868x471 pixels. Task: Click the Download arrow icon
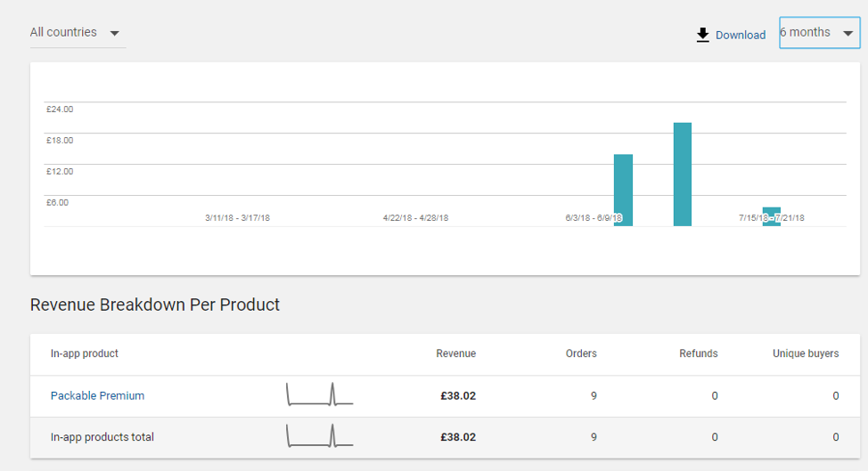pyautogui.click(x=702, y=35)
